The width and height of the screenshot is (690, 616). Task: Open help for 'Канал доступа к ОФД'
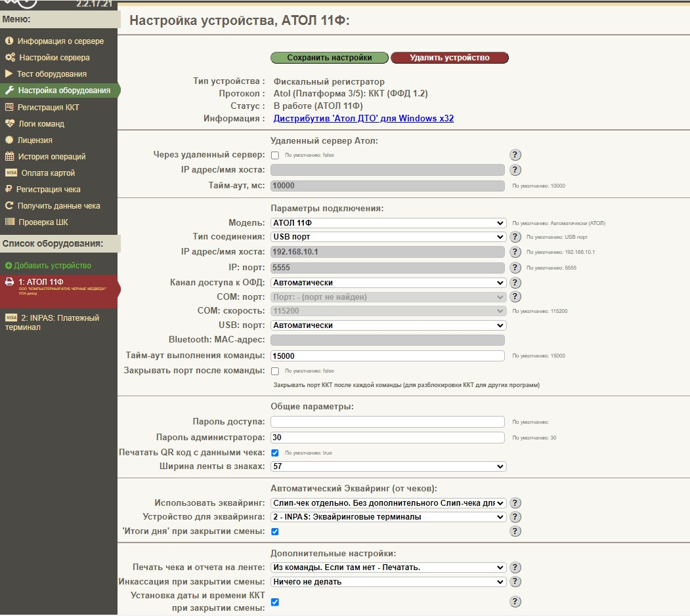(x=515, y=283)
